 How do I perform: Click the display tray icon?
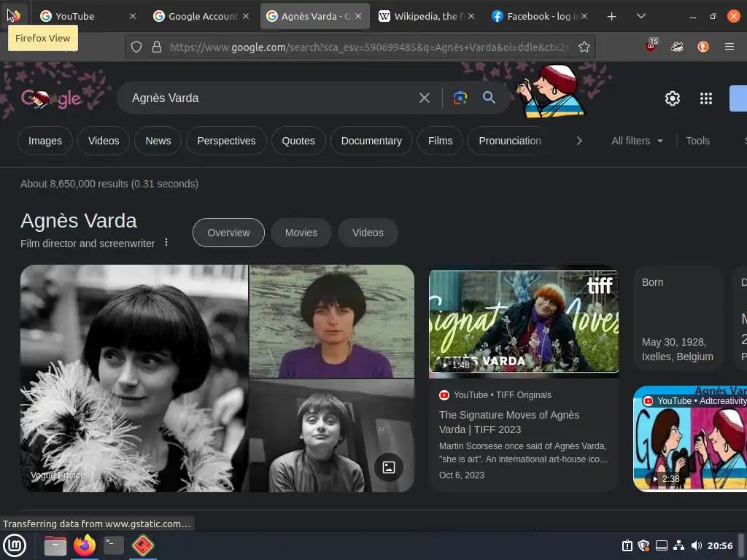click(662, 545)
